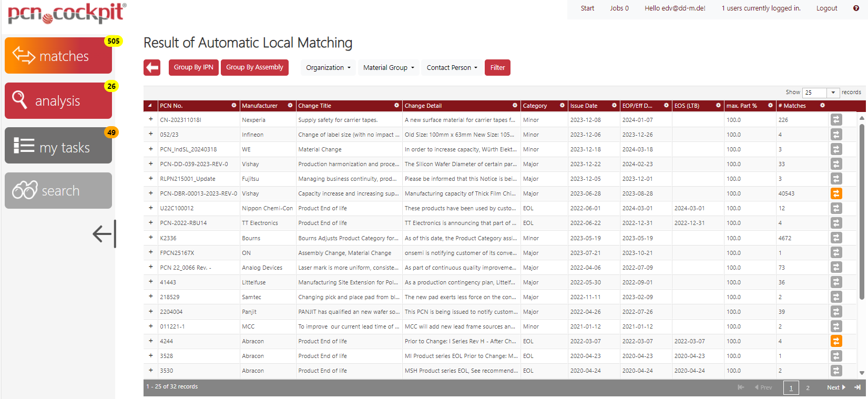Image resolution: width=868 pixels, height=399 pixels.
Task: Collapse the sidebar with the arrow
Action: click(x=104, y=234)
